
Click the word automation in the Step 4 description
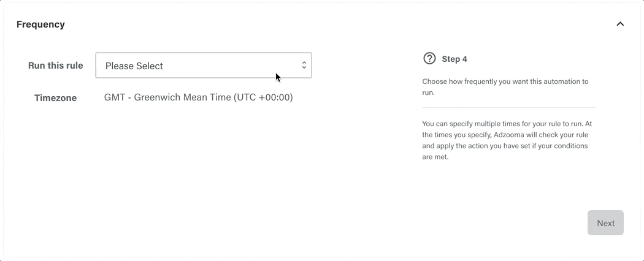pos(561,81)
